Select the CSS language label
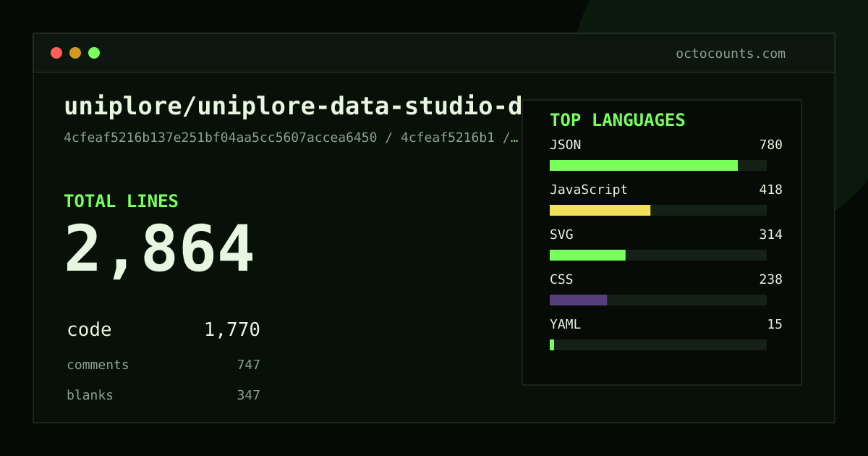The image size is (868, 456). coord(561,279)
